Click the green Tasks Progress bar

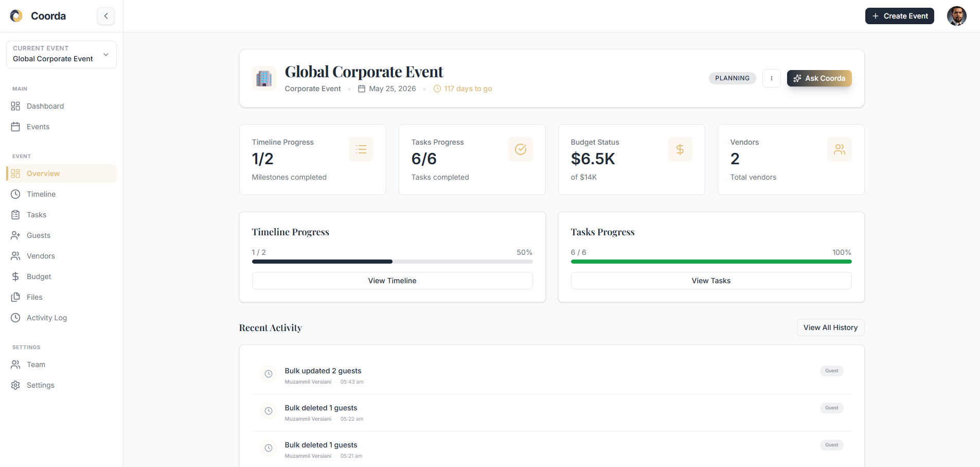click(711, 262)
